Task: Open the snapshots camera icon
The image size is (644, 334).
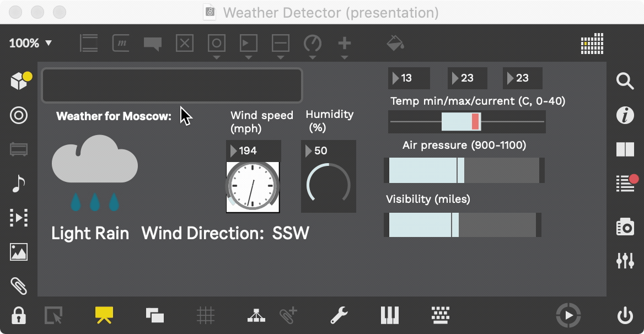Action: click(x=625, y=227)
